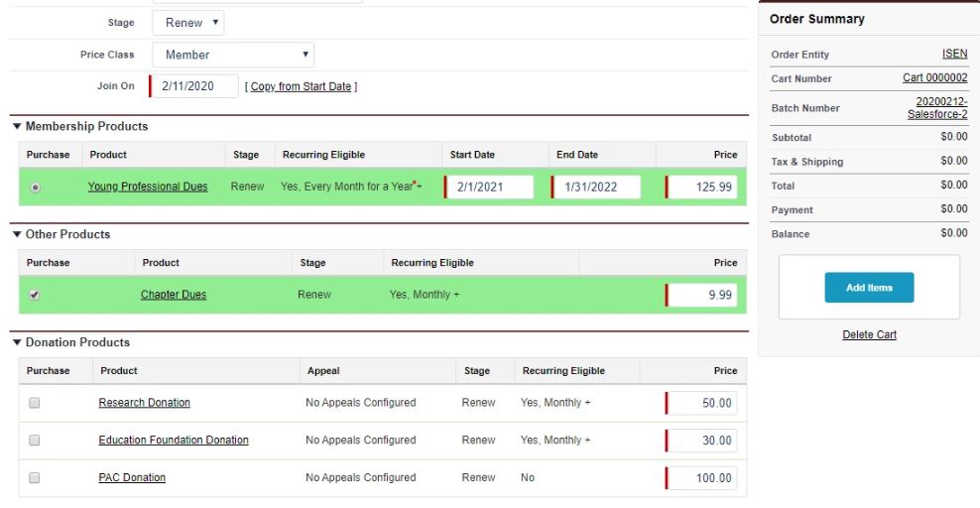
Task: Open the Stage dropdown showing Renew
Action: [x=188, y=23]
